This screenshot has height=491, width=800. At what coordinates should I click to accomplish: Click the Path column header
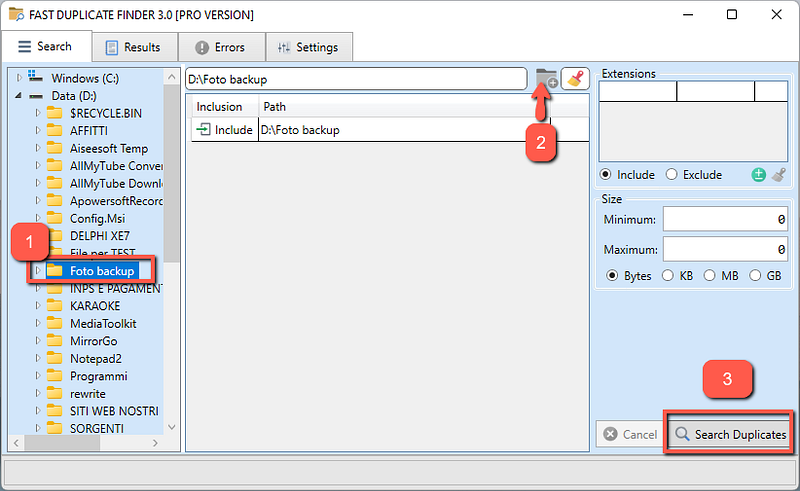(404, 107)
